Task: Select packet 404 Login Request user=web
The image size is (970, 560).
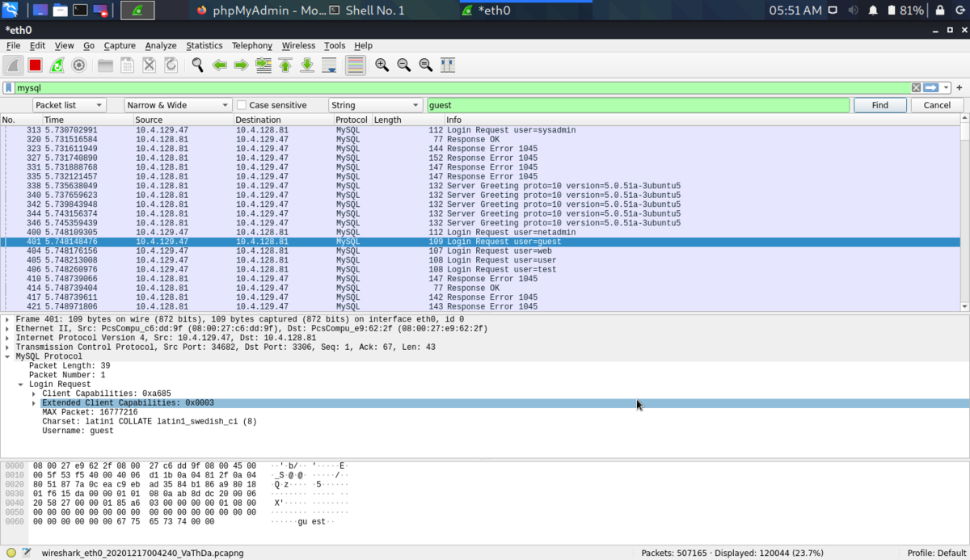Action: coord(480,251)
